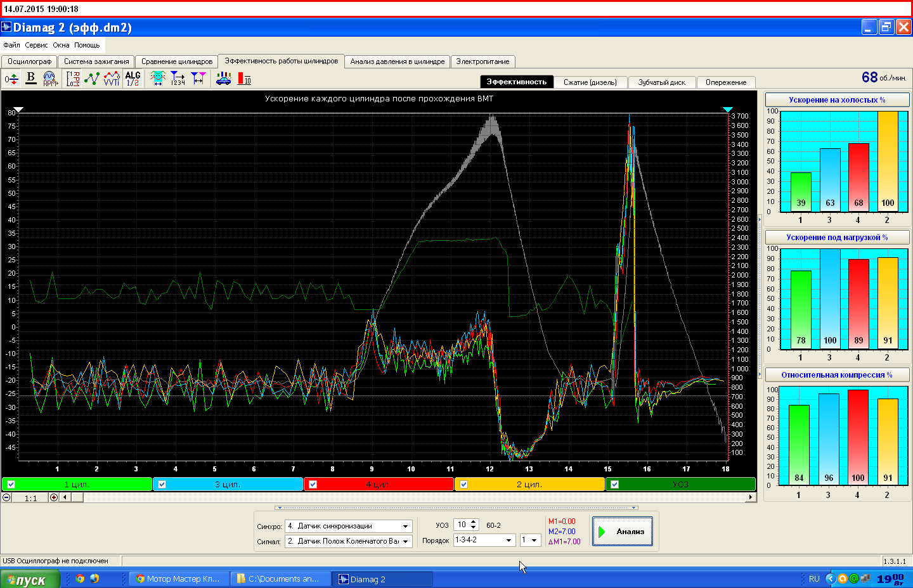Click the red bar 10 icon
Image resolution: width=913 pixels, height=588 pixels.
(244, 79)
